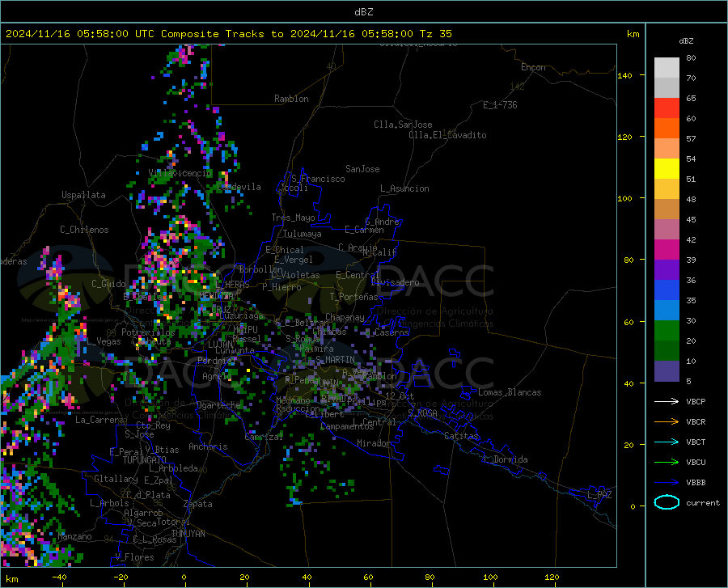
Task: Click the S_Francisco map label
Action: 318,179
